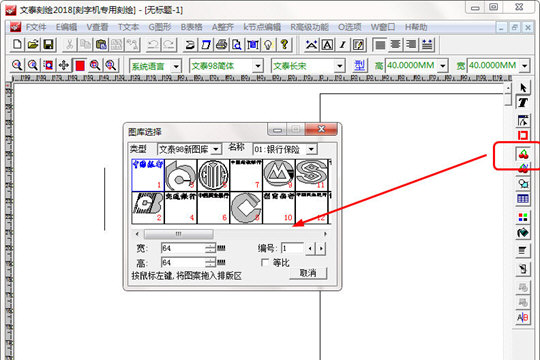
Task: Select the library thumbnail numbered 9
Action: pyautogui.click(x=279, y=175)
